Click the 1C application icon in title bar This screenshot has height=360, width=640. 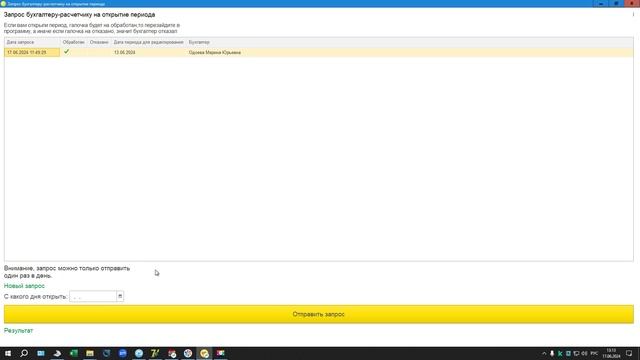[x=3, y=4]
